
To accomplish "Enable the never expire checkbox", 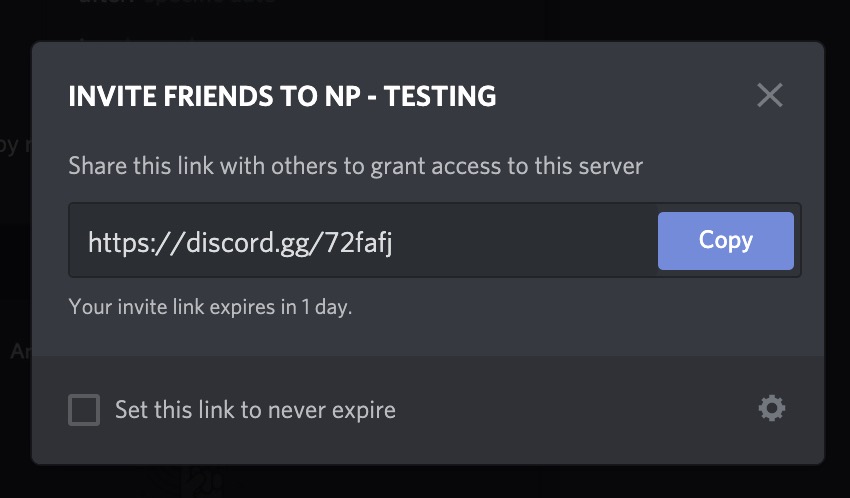I will [84, 410].
